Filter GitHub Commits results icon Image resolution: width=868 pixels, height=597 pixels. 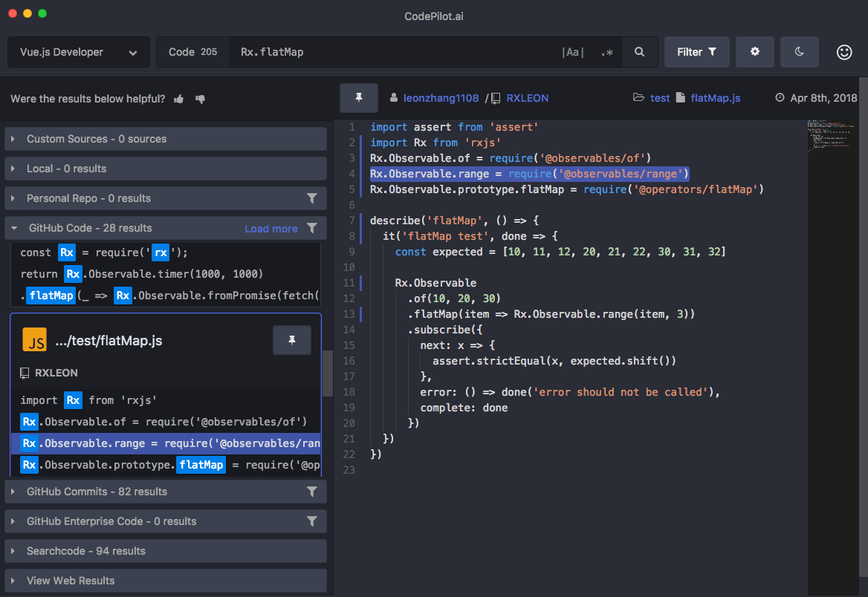[x=312, y=492]
